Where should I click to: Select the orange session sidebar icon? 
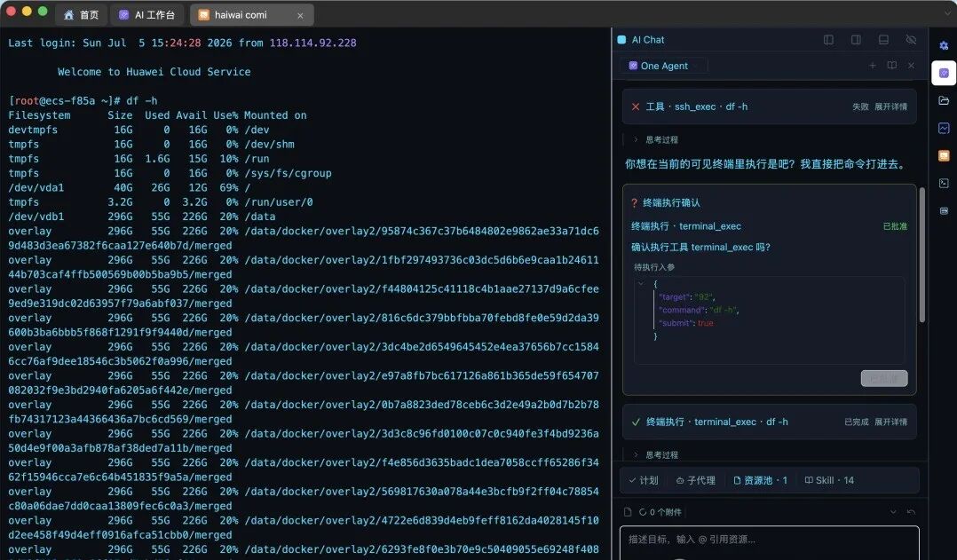tap(944, 155)
